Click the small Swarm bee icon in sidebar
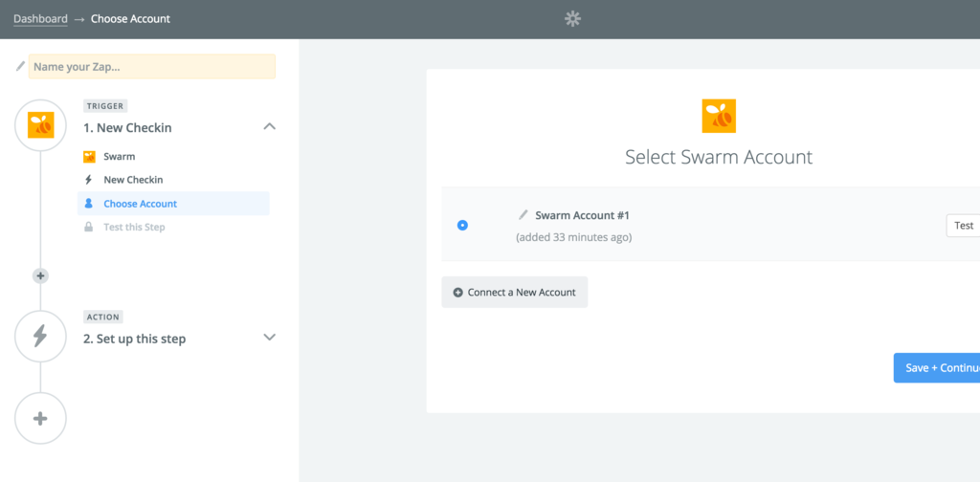The width and height of the screenshot is (980, 482). [x=89, y=157]
